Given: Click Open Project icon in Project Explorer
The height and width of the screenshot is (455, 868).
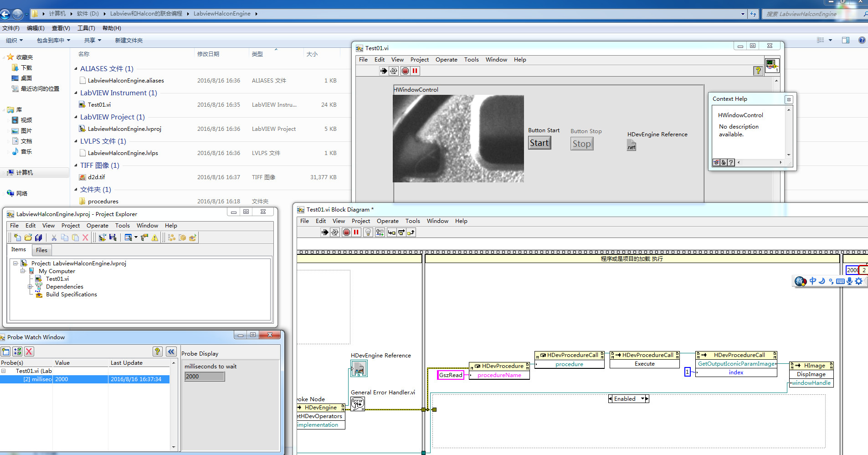Looking at the screenshot, I should coord(28,238).
